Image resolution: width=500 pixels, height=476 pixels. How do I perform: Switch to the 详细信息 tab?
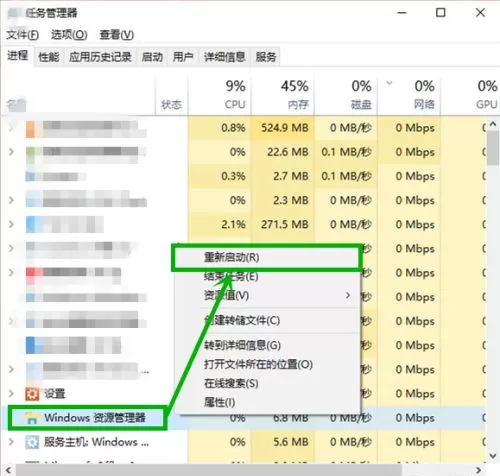[225, 57]
